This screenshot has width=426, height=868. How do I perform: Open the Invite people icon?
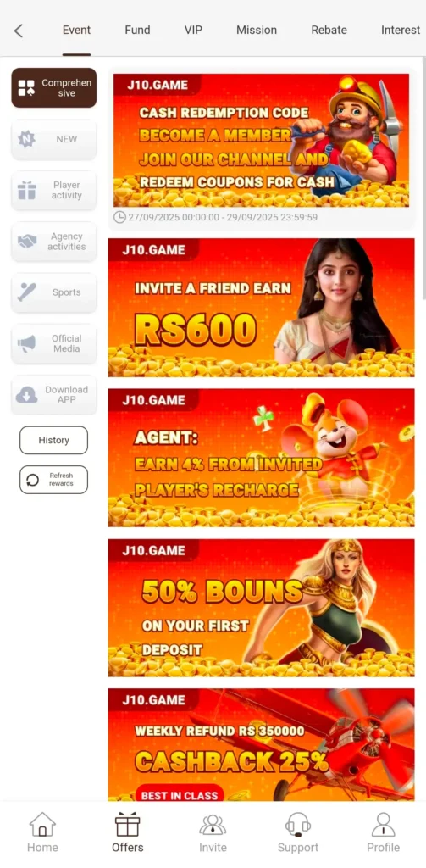[x=213, y=825]
